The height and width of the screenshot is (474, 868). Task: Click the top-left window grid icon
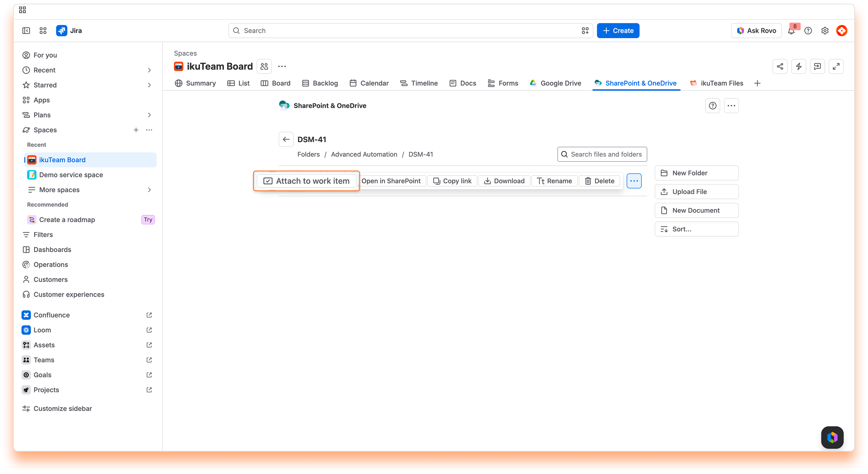pyautogui.click(x=23, y=10)
